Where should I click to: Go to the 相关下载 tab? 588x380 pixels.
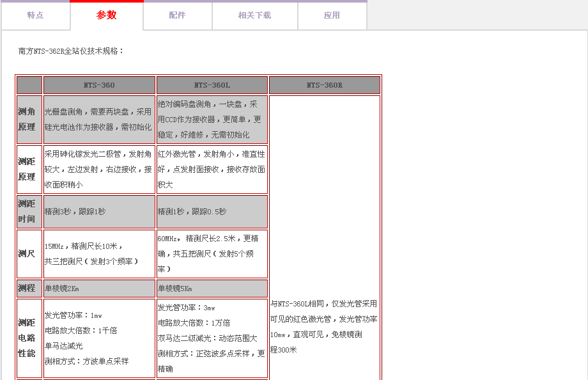(x=254, y=15)
